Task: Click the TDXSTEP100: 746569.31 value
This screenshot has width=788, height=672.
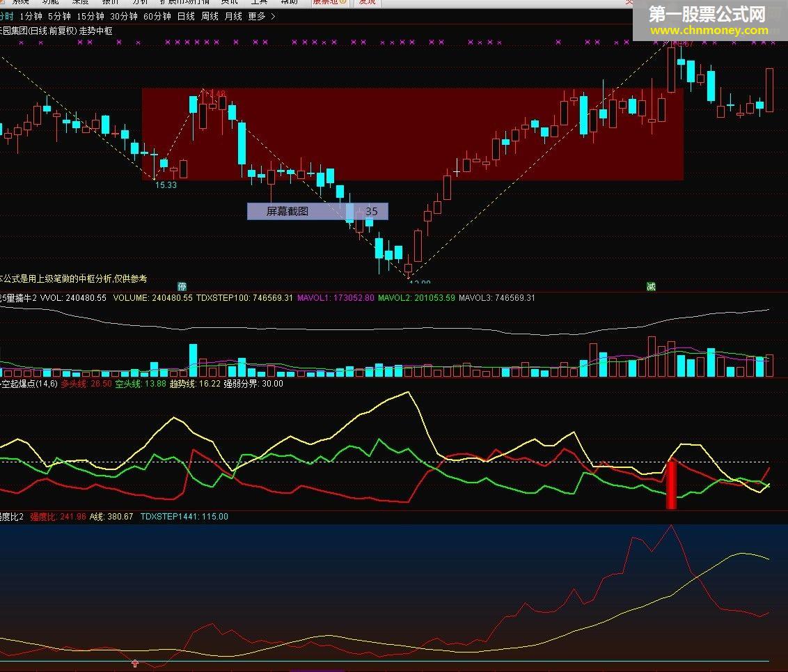Action: tap(245, 298)
